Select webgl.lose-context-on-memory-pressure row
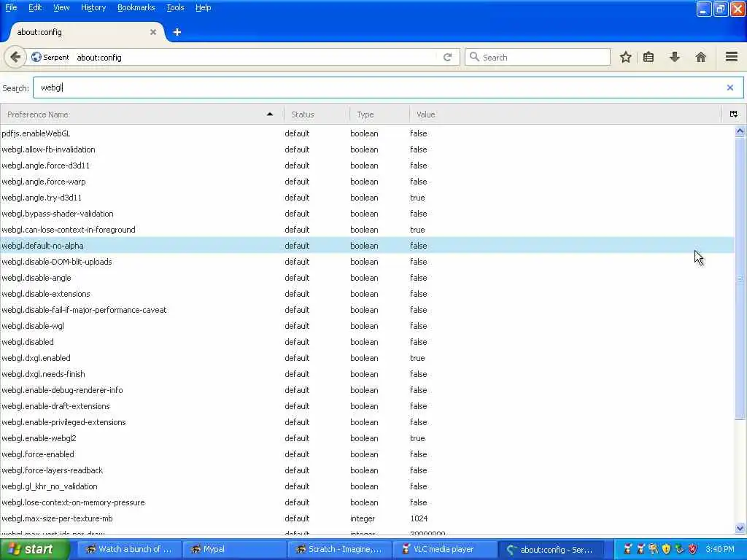This screenshot has width=747, height=560. coord(367,502)
